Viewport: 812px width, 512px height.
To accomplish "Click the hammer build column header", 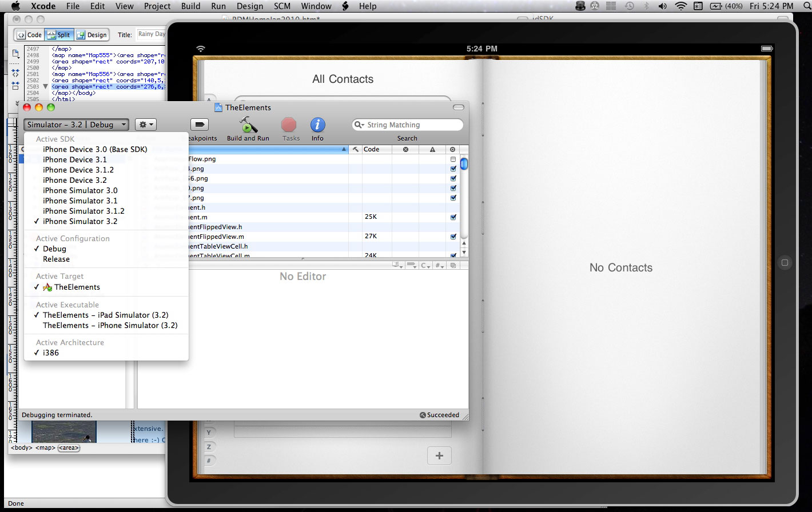I will coord(355,149).
